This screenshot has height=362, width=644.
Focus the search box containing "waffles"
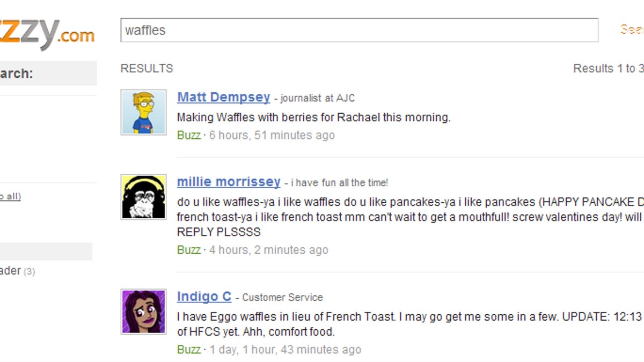pos(359,30)
